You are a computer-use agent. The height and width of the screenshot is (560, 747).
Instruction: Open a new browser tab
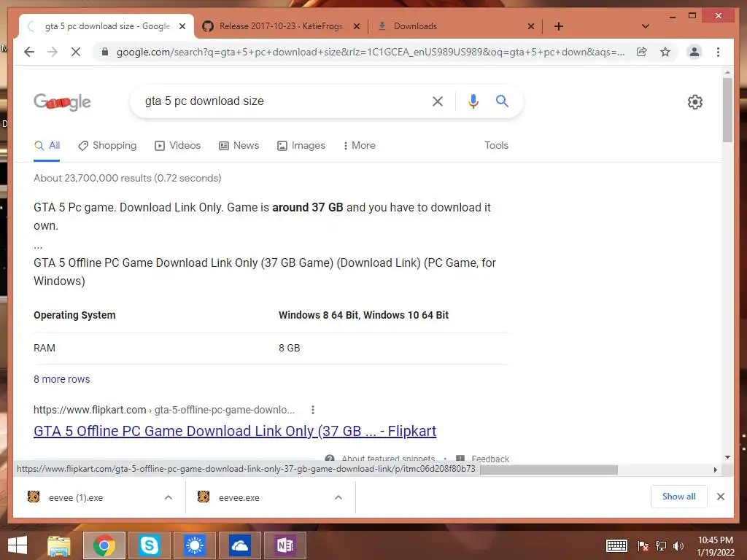click(x=559, y=26)
